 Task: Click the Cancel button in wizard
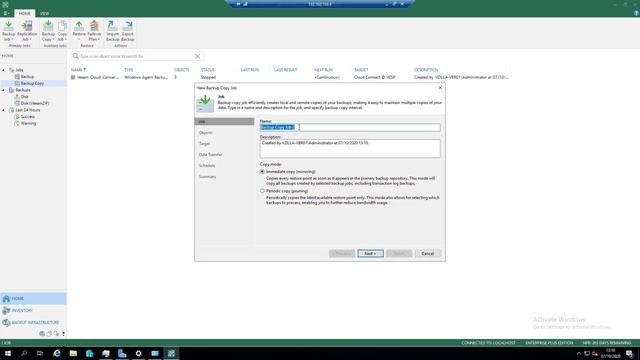coord(427,253)
